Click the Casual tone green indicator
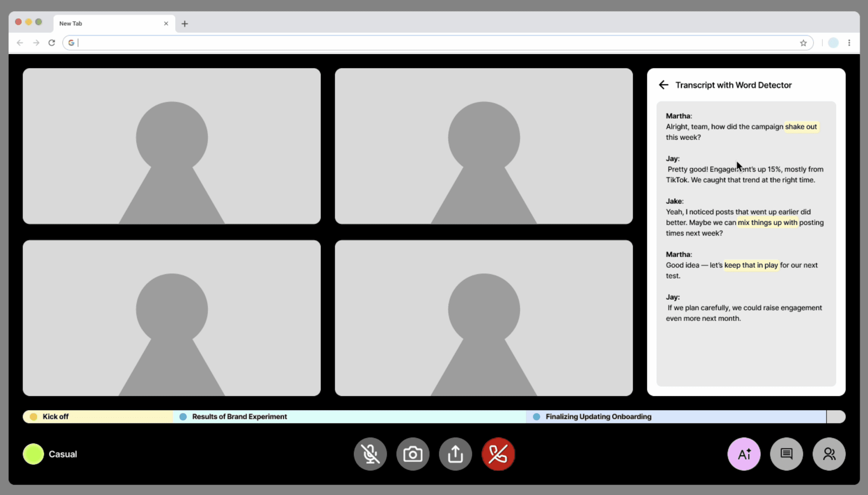 click(33, 454)
